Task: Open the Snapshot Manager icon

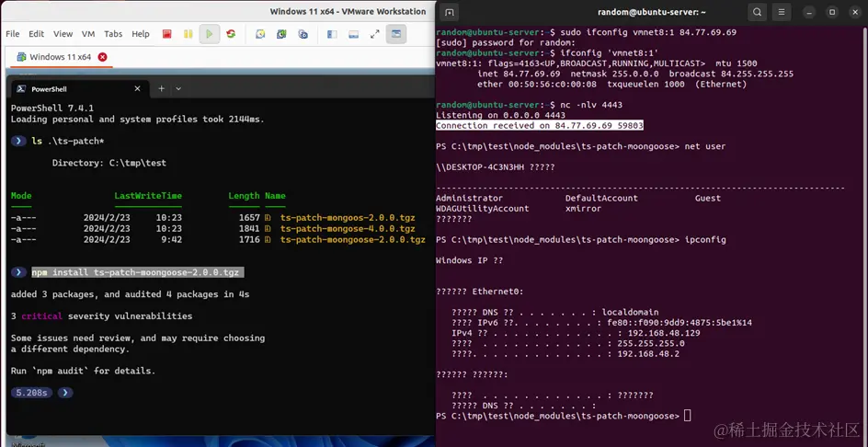Action: tap(303, 34)
